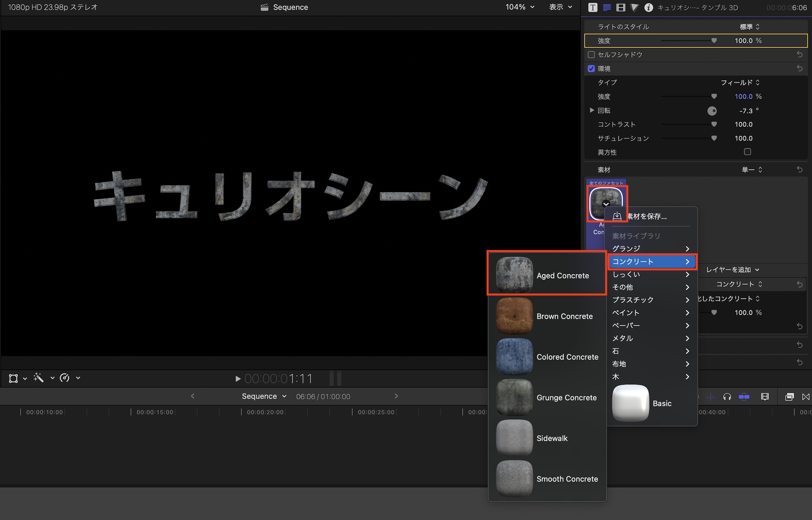Toggle the headphones audio skimming icon
The image size is (812, 520).
[727, 396]
